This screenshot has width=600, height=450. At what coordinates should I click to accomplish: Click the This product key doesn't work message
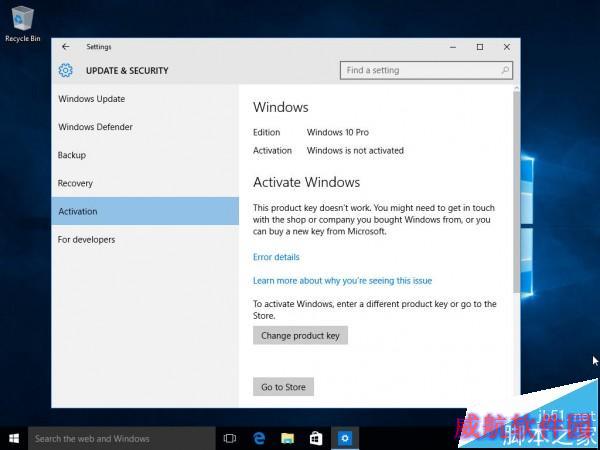point(374,220)
